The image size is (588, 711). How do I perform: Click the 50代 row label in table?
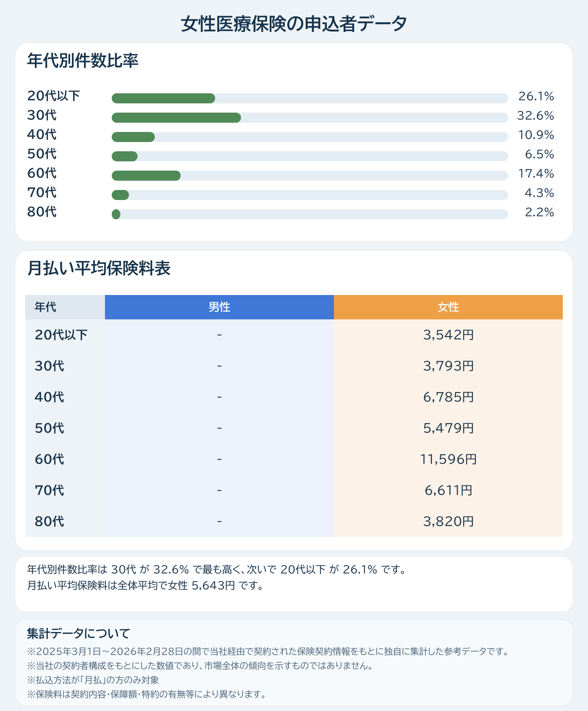click(50, 428)
